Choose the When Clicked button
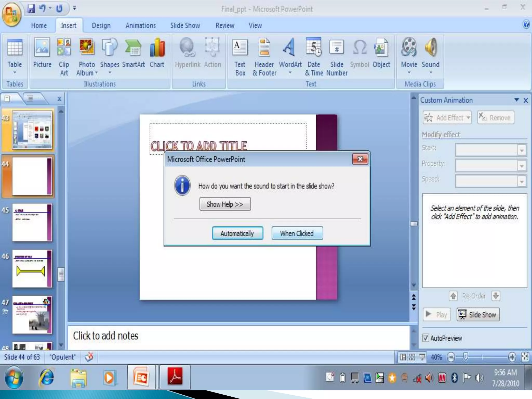The width and height of the screenshot is (532, 399). pyautogui.click(x=297, y=233)
